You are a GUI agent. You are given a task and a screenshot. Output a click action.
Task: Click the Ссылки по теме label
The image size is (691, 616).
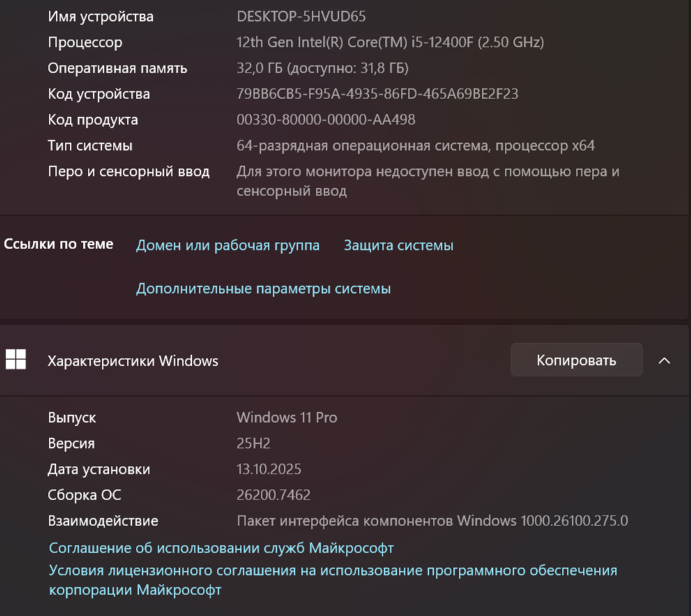(x=59, y=244)
